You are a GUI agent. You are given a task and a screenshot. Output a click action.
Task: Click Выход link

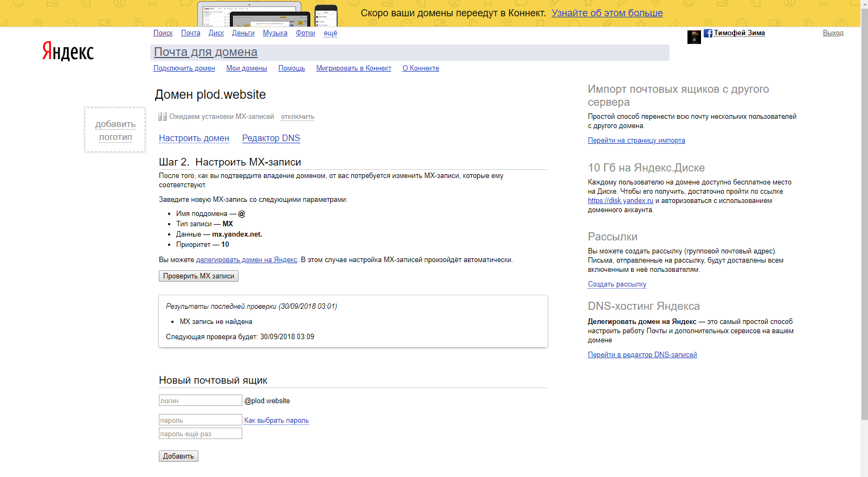pos(833,33)
